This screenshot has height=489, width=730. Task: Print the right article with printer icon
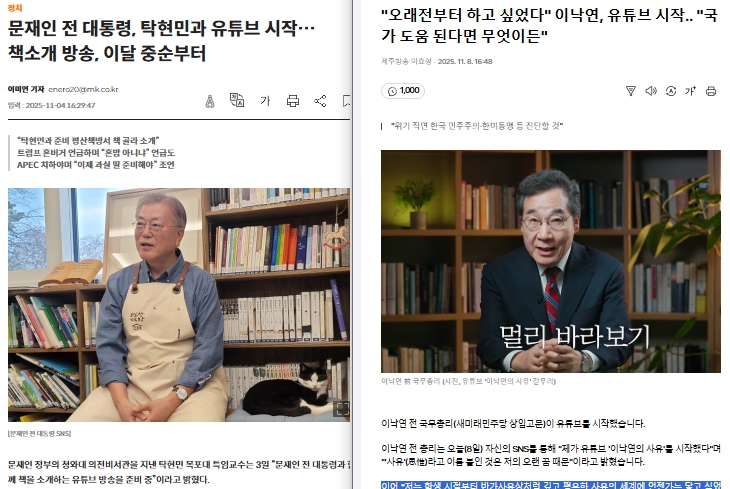click(x=711, y=91)
